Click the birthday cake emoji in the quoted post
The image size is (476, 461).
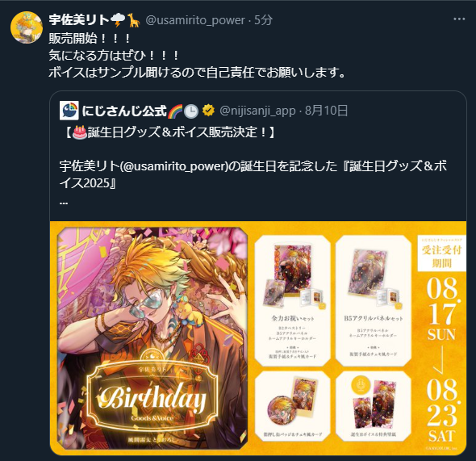point(80,132)
